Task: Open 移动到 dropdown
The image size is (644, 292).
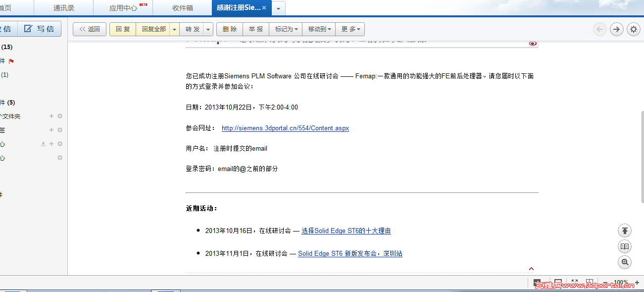Action: pyautogui.click(x=319, y=29)
